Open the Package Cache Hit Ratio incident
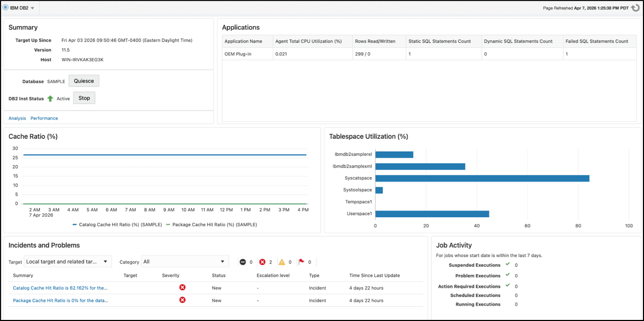 point(61,300)
